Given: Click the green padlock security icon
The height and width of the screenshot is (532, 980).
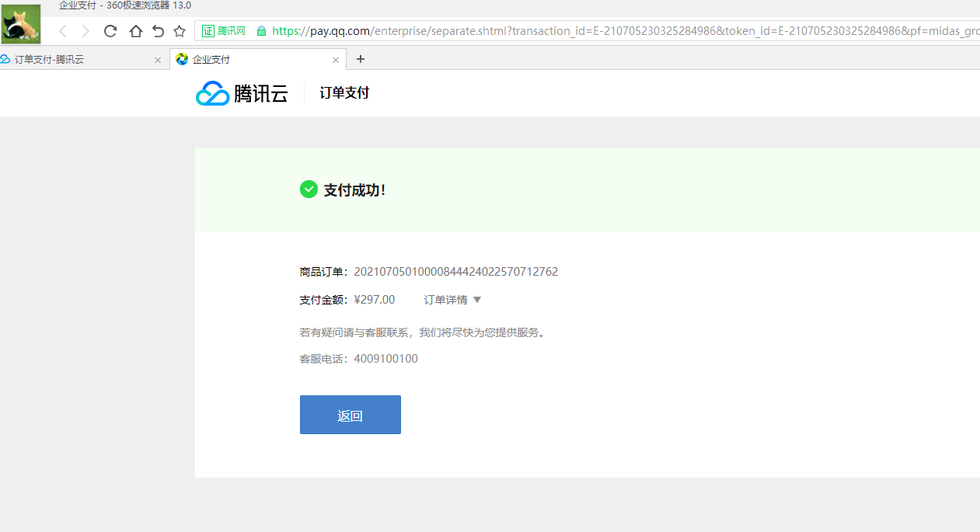Looking at the screenshot, I should pyautogui.click(x=261, y=31).
